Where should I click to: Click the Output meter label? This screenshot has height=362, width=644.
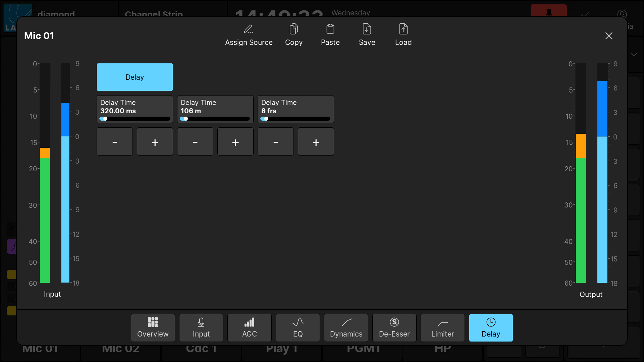click(x=591, y=294)
